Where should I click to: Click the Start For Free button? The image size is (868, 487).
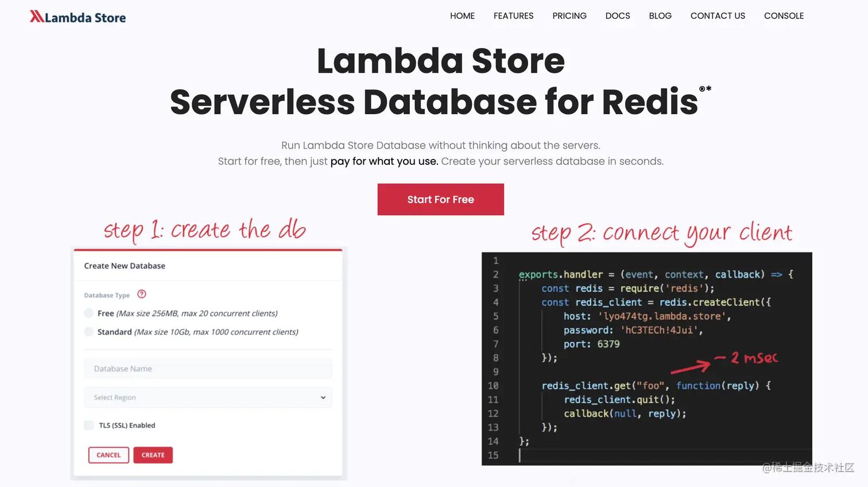(440, 200)
